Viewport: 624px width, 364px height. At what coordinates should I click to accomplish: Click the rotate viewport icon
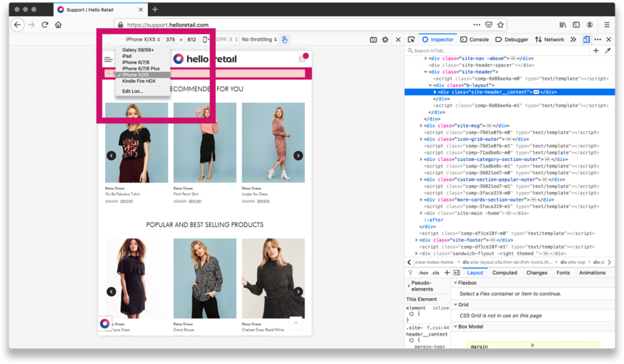206,39
